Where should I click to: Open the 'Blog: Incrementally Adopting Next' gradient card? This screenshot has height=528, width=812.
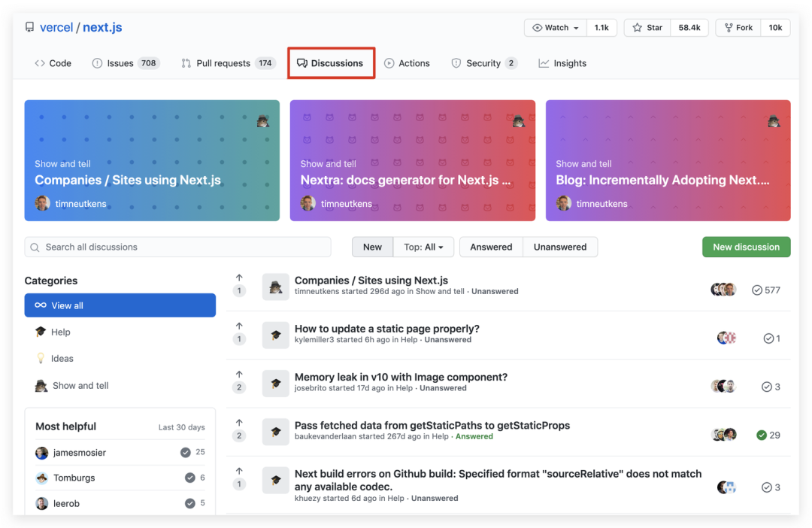[x=668, y=161]
